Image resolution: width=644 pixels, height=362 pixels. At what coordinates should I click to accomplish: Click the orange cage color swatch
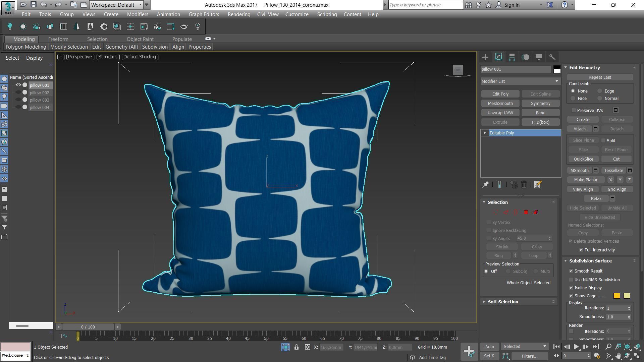616,296
